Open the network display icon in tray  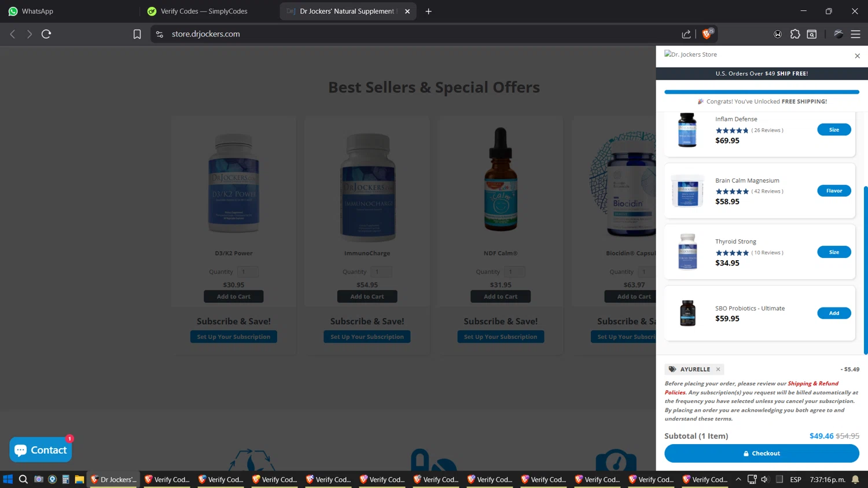[752, 479]
